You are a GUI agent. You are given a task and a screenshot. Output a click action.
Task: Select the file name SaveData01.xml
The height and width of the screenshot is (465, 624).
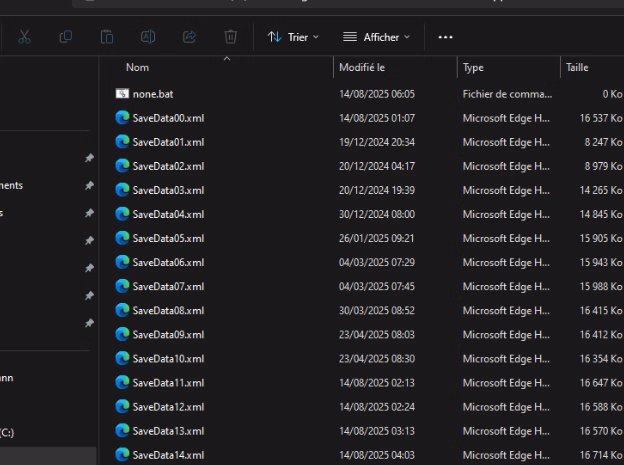[168, 142]
